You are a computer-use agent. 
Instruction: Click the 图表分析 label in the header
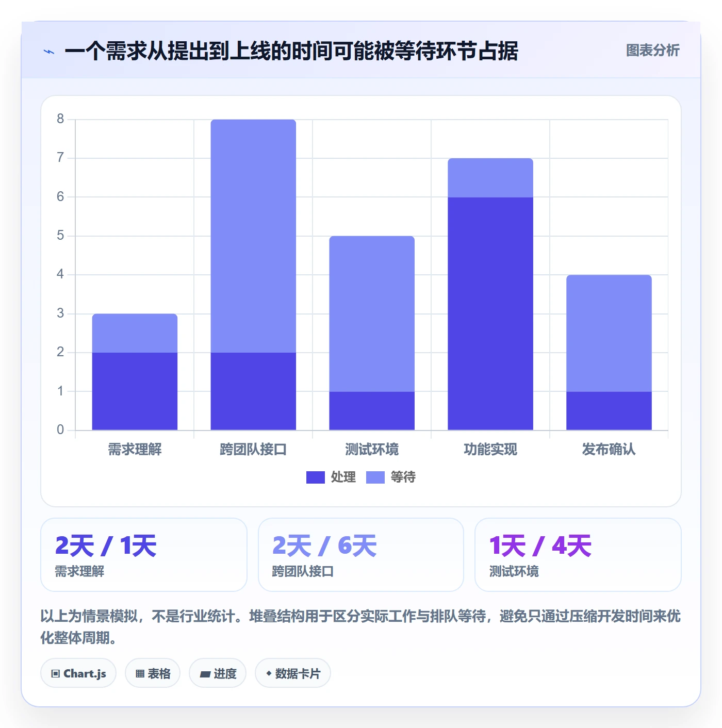[652, 51]
